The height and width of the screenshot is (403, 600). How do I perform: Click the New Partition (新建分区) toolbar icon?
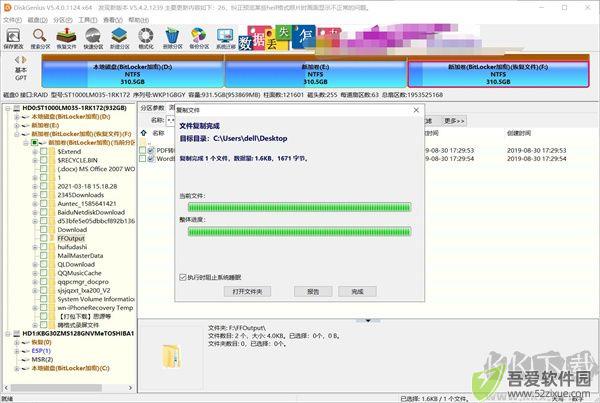(119, 36)
